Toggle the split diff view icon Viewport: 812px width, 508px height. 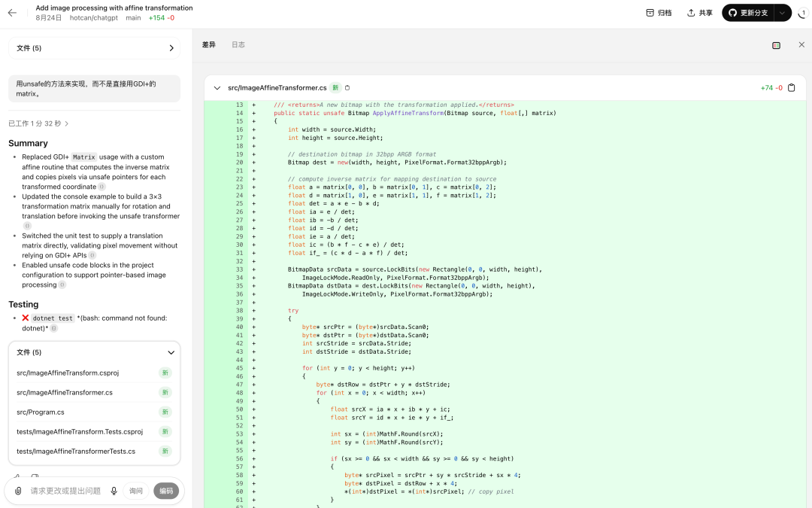click(775, 45)
